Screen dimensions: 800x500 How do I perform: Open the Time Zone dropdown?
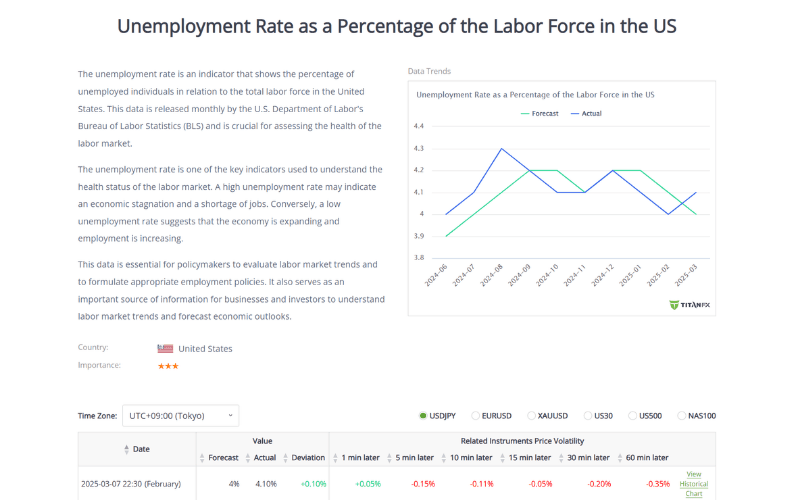[181, 415]
